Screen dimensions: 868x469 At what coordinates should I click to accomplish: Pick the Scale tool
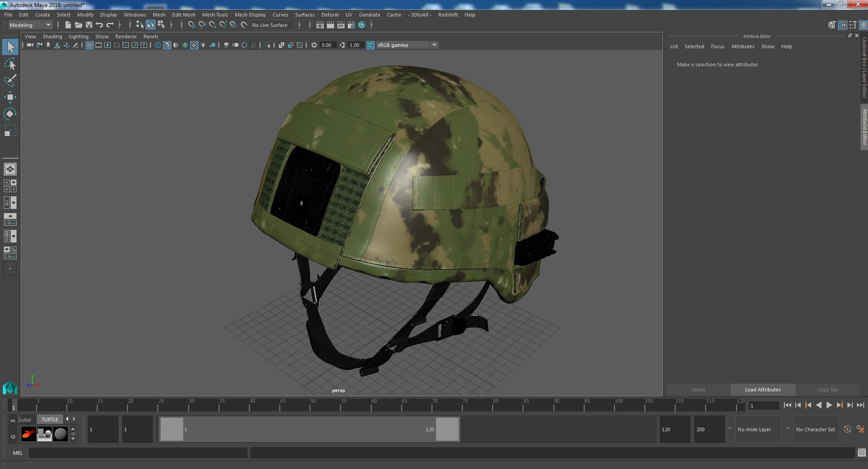(10, 131)
